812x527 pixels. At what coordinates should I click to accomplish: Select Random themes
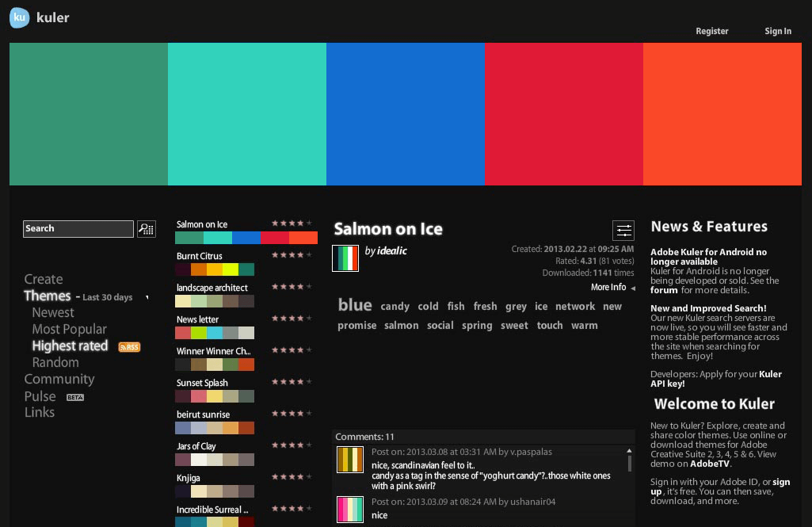coord(55,362)
